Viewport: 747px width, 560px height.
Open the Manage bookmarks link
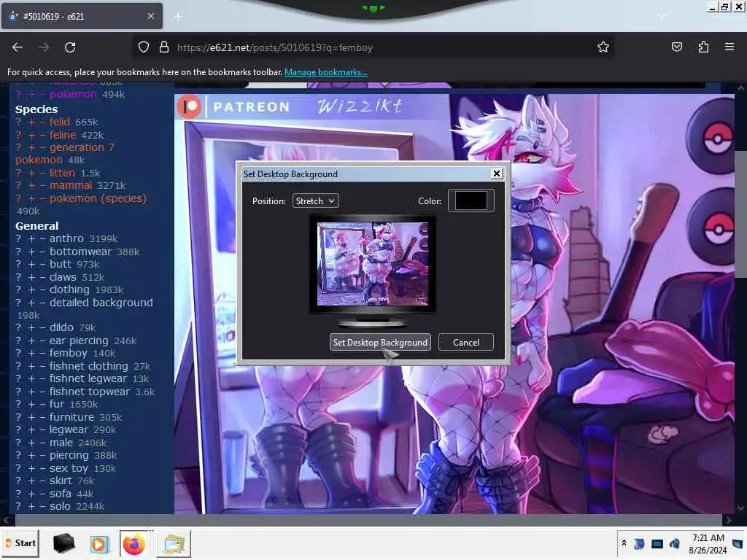pos(326,72)
